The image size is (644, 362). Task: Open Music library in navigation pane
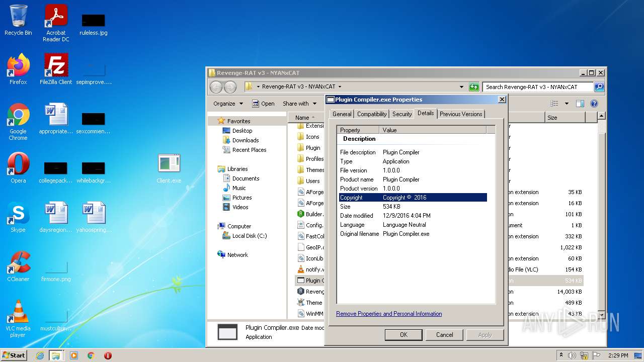click(239, 188)
